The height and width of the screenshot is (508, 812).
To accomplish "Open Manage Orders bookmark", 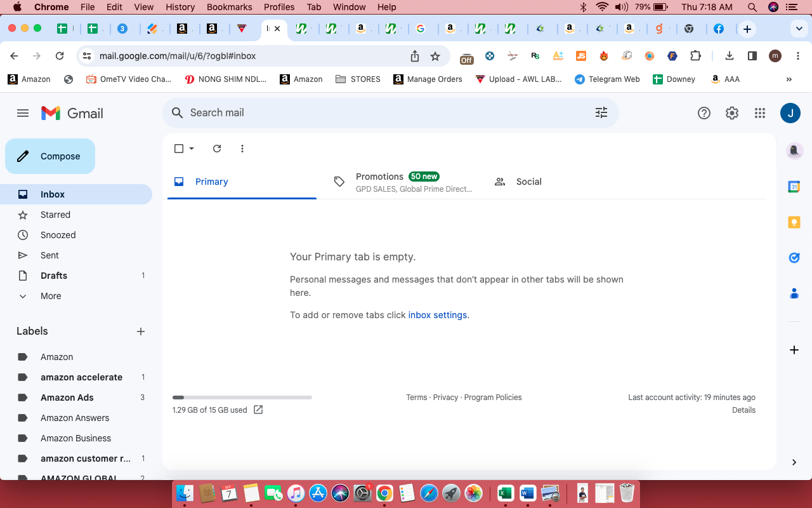I will click(x=428, y=79).
